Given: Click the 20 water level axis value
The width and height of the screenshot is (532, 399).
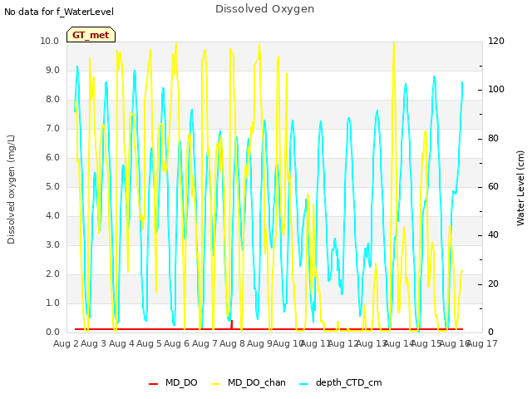Looking at the screenshot, I should click(493, 284).
